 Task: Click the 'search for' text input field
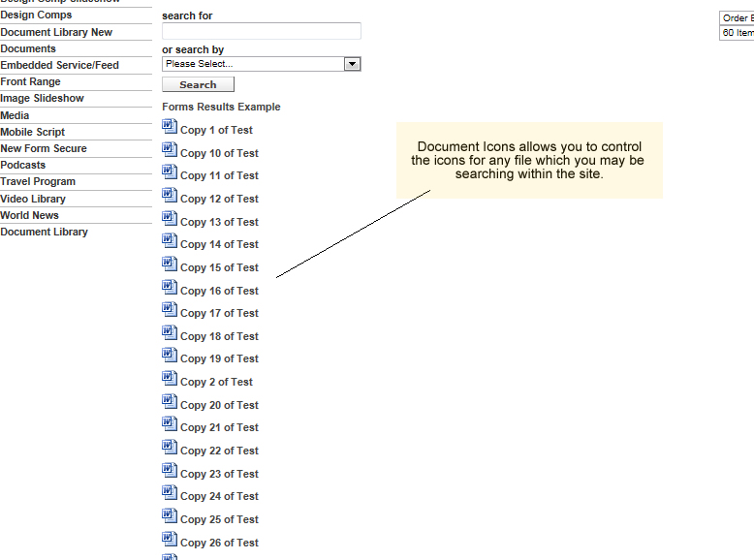point(261,31)
